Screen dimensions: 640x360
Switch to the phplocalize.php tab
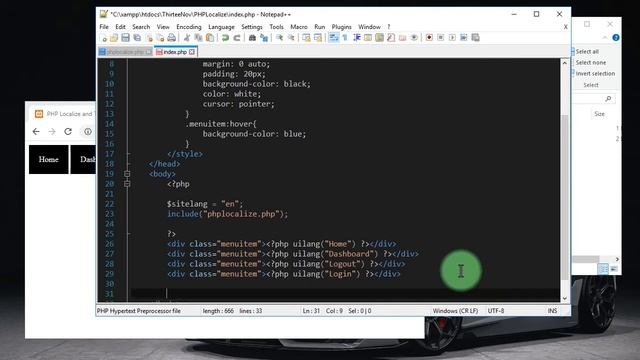(125, 52)
